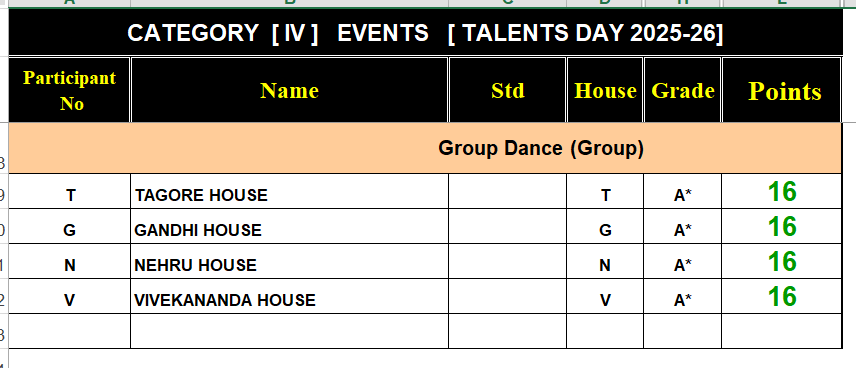This screenshot has width=856, height=368.
Task: Click the Points header cell
Action: pyautogui.click(x=782, y=90)
